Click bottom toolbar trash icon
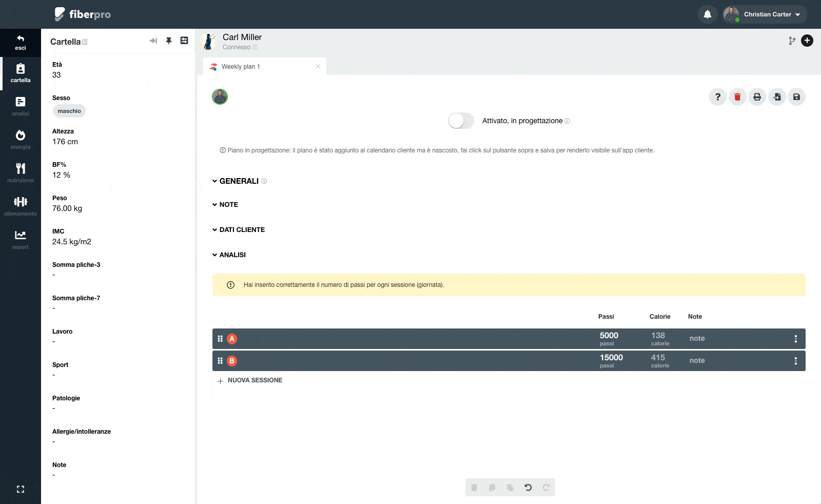This screenshot has width=821, height=504. point(474,488)
